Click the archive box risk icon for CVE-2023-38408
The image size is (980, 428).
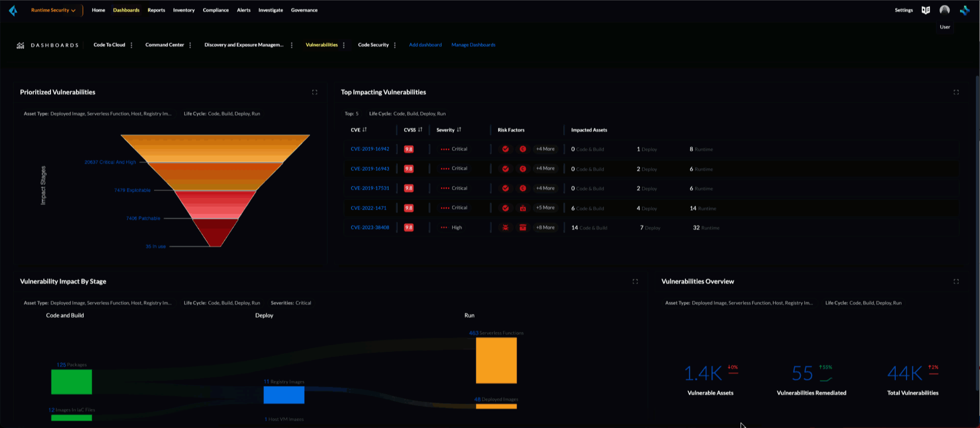[523, 228]
